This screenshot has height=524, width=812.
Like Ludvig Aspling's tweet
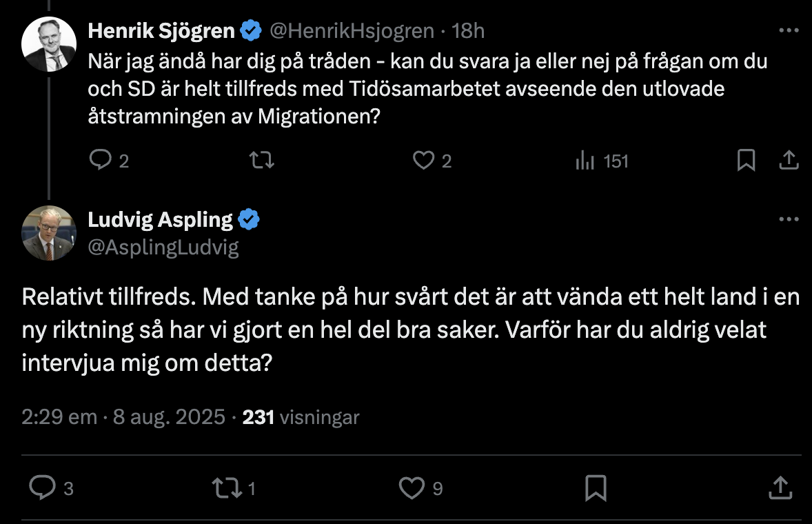coord(412,488)
